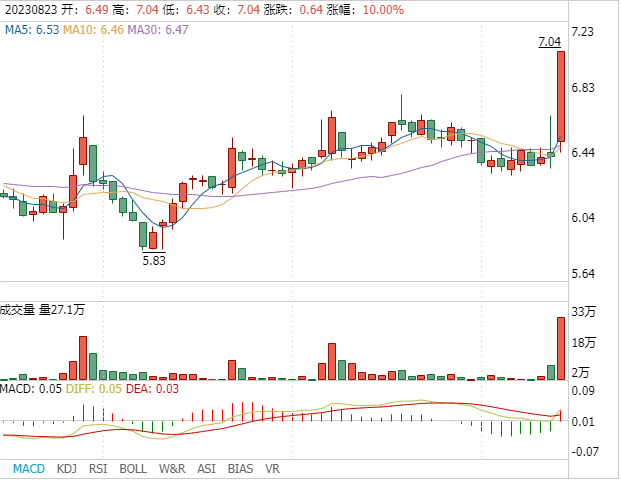This screenshot has width=621, height=480.
Task: Click the 2万 volume axis label
Action: pos(581,373)
